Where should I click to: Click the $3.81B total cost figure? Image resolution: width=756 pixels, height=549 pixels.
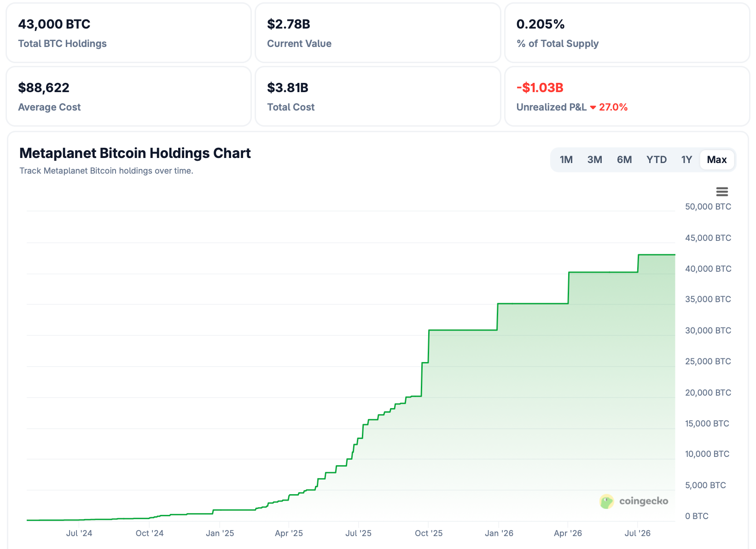288,88
